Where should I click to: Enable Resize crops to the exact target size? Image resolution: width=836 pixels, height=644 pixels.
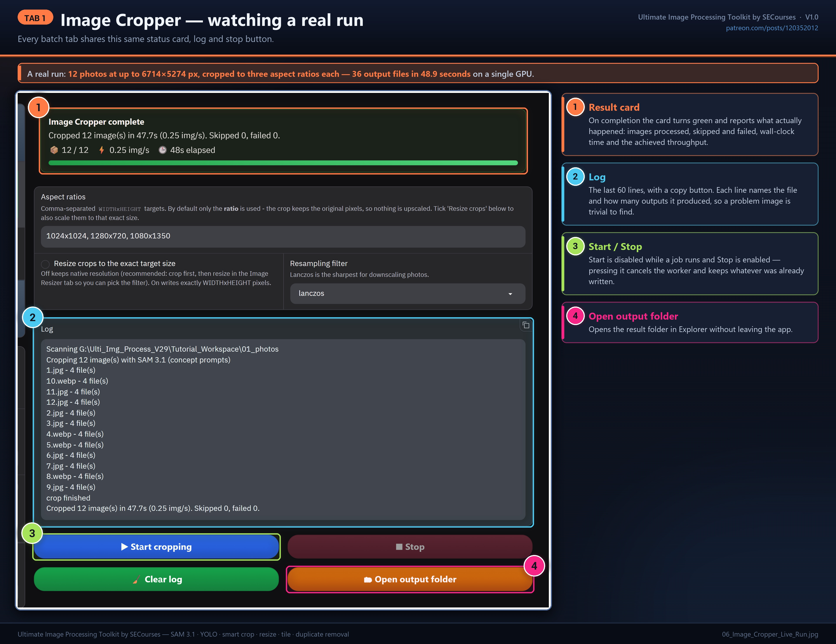(x=46, y=264)
